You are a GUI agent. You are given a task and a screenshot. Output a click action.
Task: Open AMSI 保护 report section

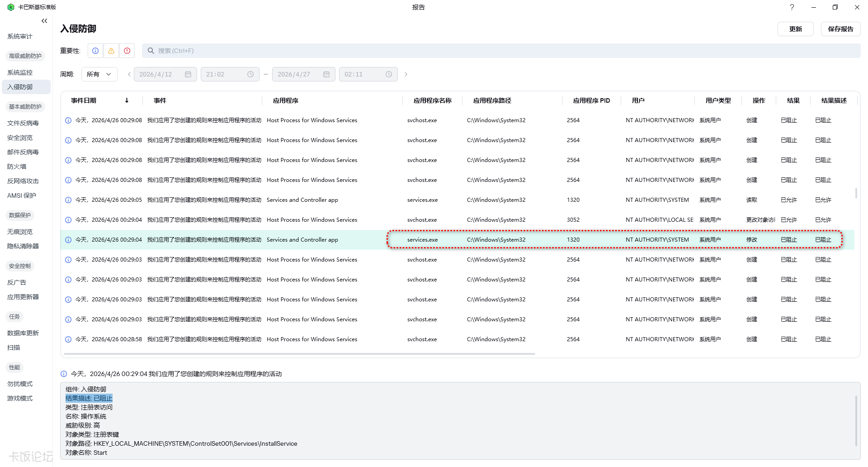22,195
